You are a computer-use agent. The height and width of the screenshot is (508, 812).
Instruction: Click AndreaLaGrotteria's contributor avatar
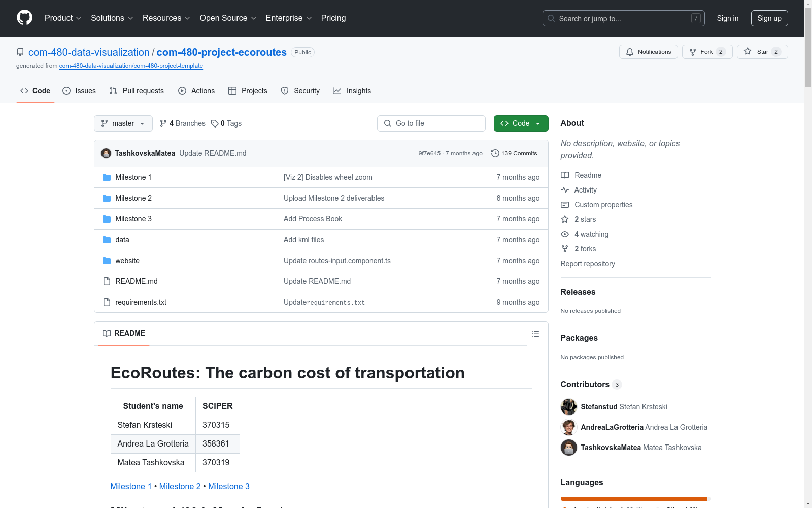click(x=569, y=427)
